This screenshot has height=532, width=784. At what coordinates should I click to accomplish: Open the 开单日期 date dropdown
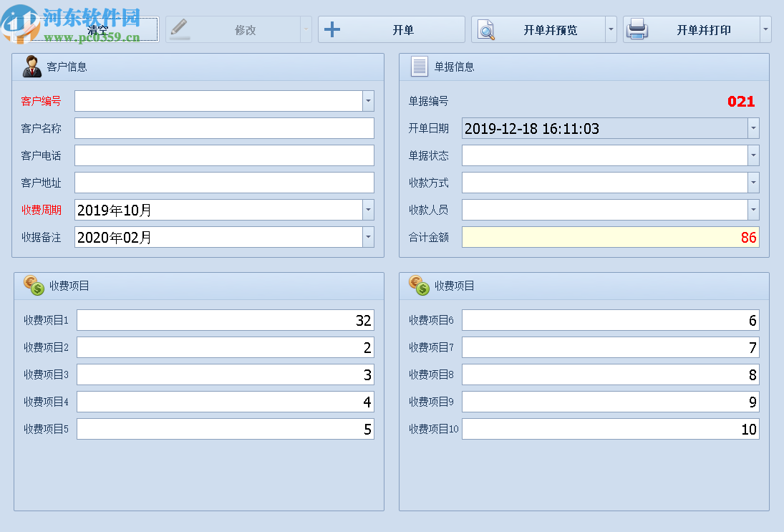tap(753, 128)
